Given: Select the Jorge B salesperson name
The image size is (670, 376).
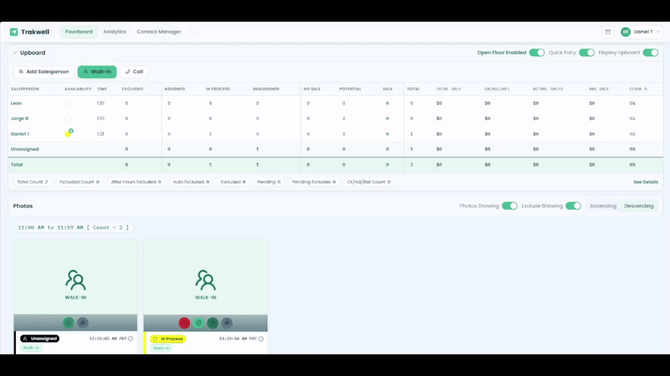Looking at the screenshot, I should pos(20,119).
